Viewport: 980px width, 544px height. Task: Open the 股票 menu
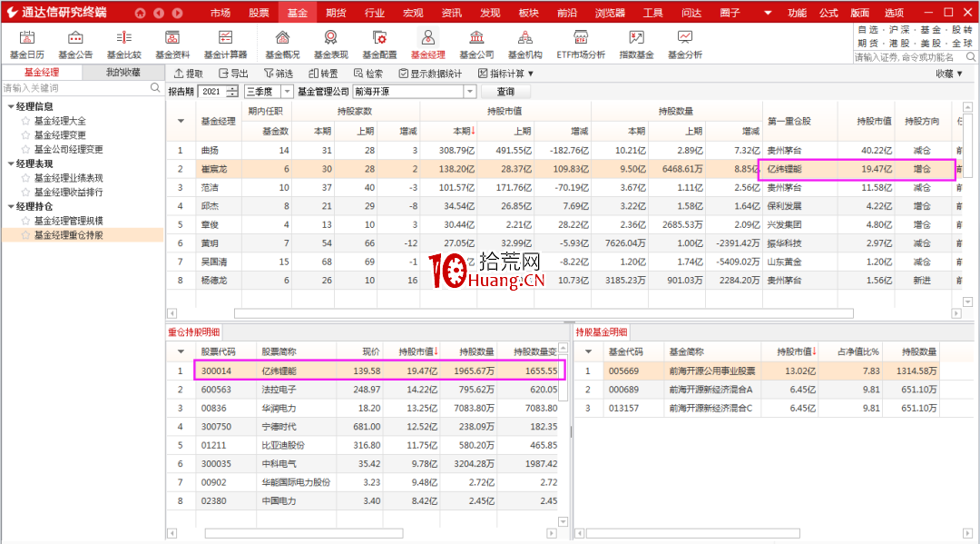pos(259,13)
